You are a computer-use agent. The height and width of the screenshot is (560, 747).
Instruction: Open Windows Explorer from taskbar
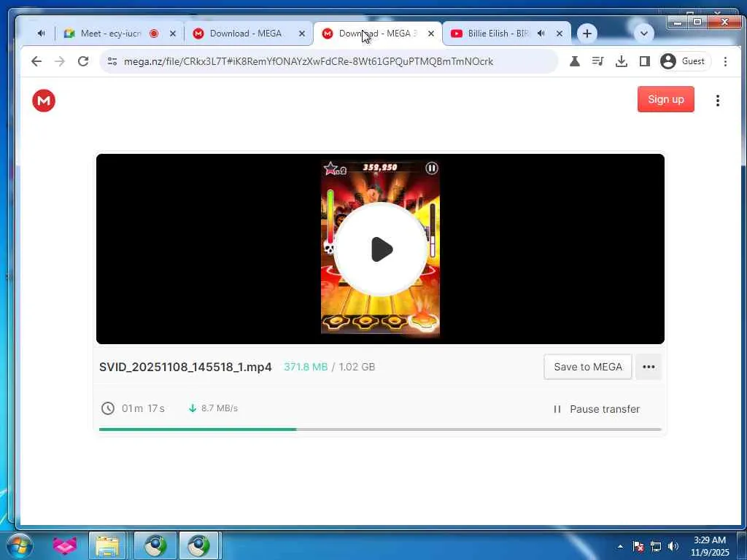(107, 545)
